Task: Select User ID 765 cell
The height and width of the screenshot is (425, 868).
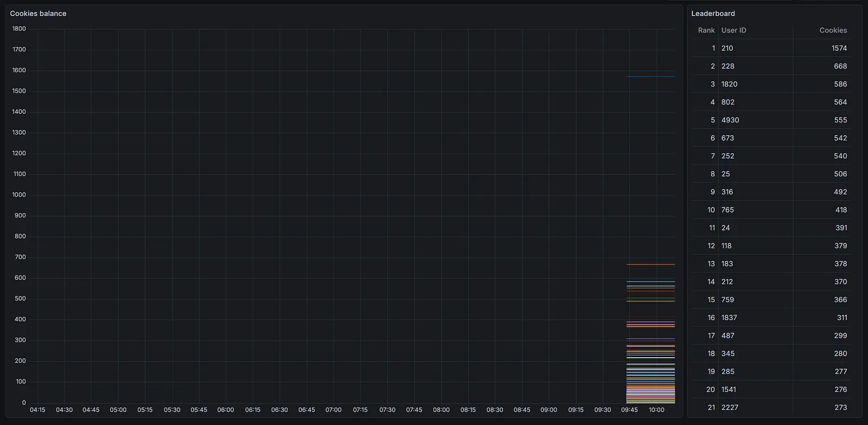Action: pyautogui.click(x=755, y=210)
